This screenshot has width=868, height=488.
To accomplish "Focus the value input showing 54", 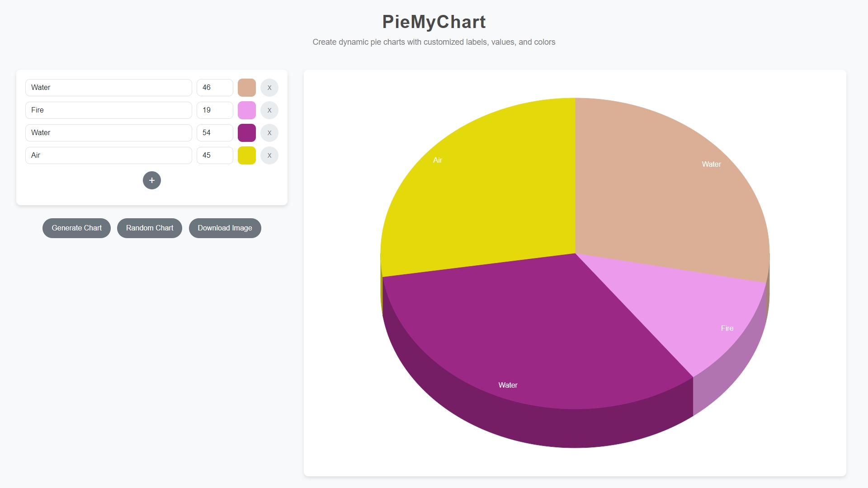I will pyautogui.click(x=215, y=133).
